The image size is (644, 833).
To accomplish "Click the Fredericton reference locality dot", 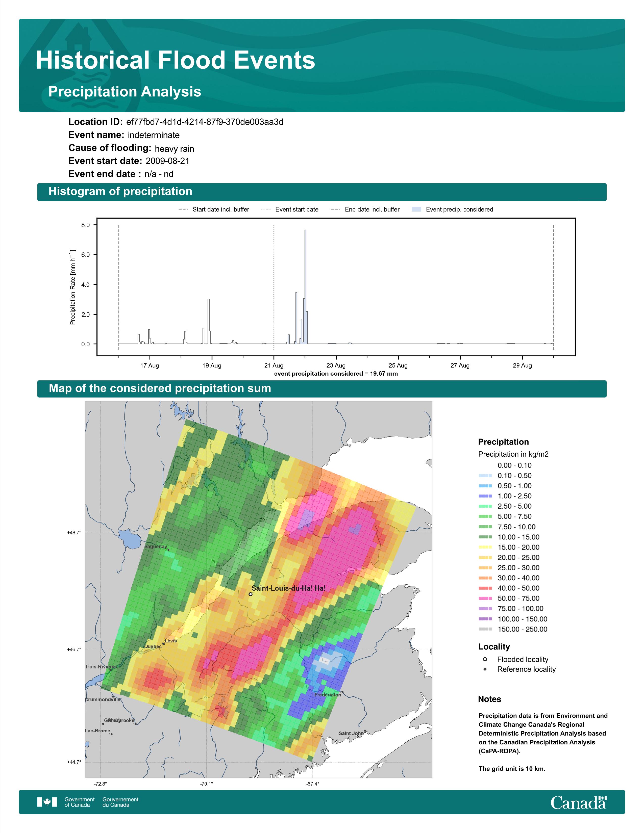I will pyautogui.click(x=342, y=692).
